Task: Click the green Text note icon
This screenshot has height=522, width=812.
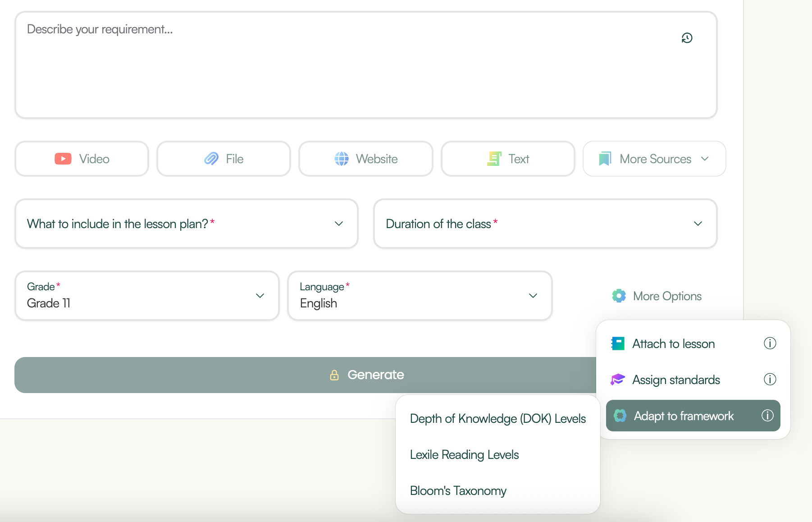Action: pos(494,159)
